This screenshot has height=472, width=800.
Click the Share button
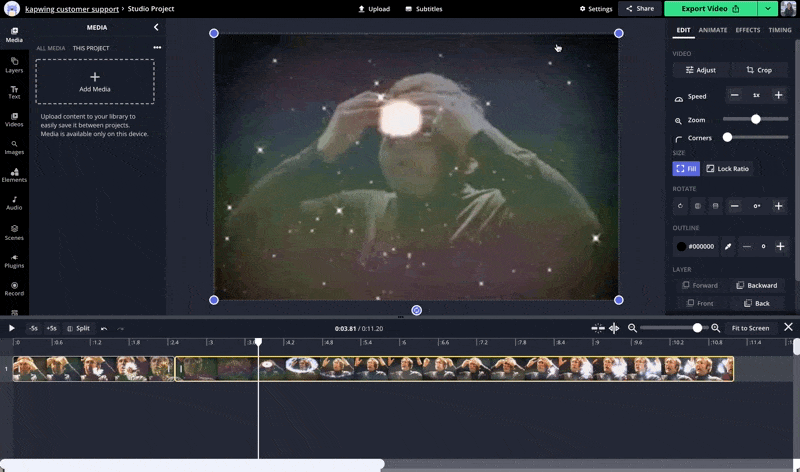pyautogui.click(x=640, y=8)
